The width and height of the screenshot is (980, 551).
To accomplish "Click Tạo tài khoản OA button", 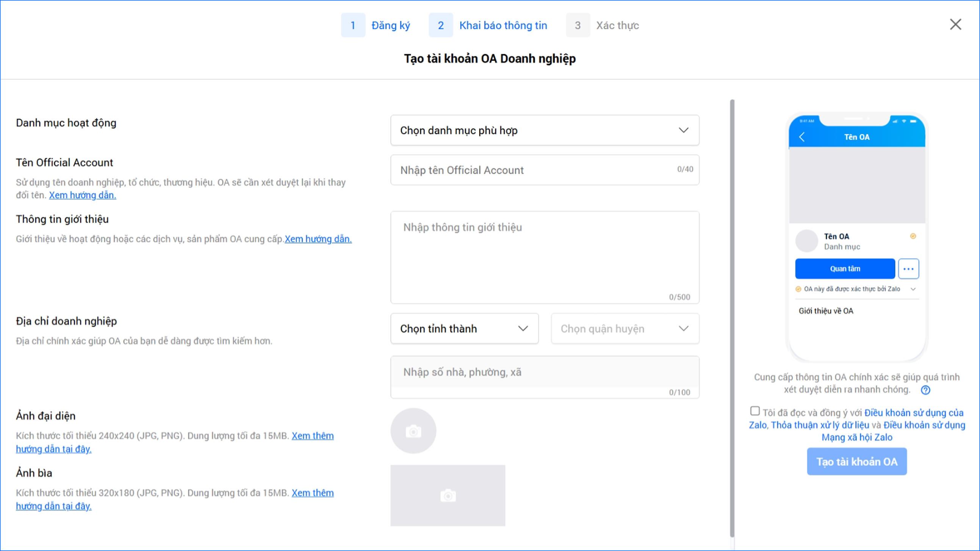I will click(857, 462).
